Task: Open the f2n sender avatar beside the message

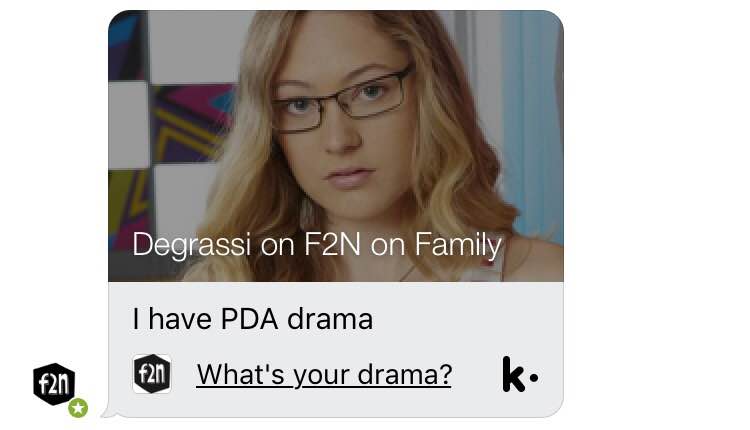Action: (x=54, y=384)
